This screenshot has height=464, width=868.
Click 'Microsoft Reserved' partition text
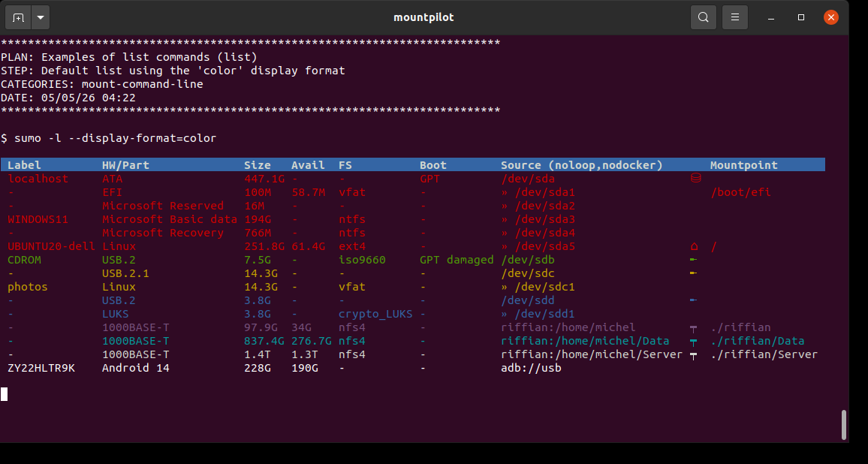pos(163,206)
